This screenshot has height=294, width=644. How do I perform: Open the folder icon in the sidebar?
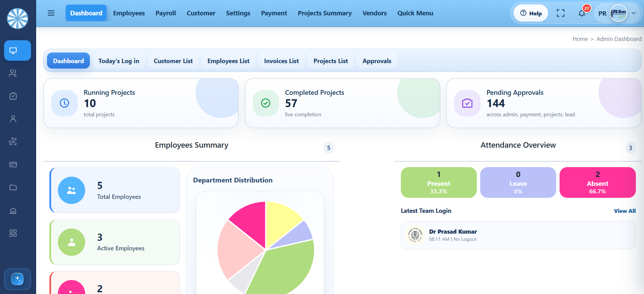tap(13, 188)
